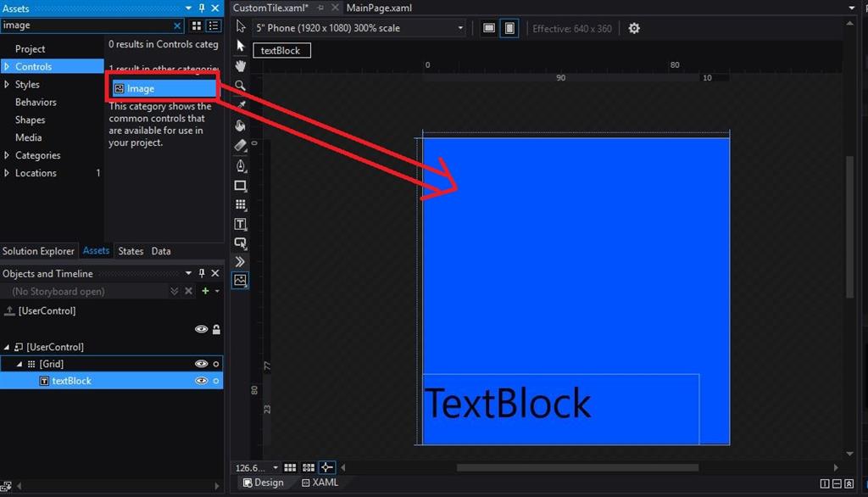868x497 pixels.
Task: Select the TextBlock tool
Action: click(241, 224)
